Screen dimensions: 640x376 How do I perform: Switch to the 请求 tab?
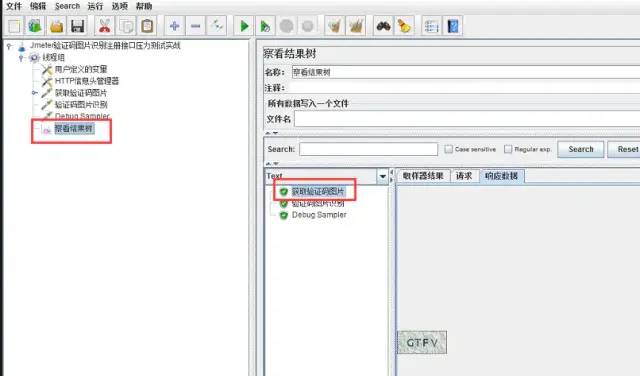[464, 176]
